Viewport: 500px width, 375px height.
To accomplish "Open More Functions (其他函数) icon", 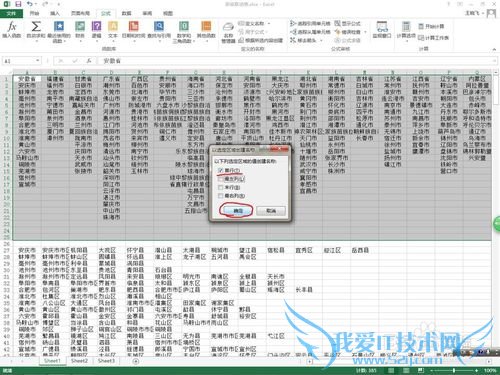I will point(206,27).
